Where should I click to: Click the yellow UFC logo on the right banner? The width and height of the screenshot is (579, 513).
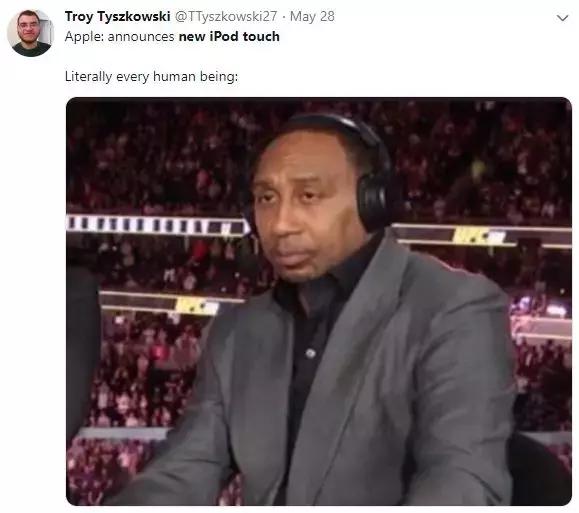pos(478,236)
